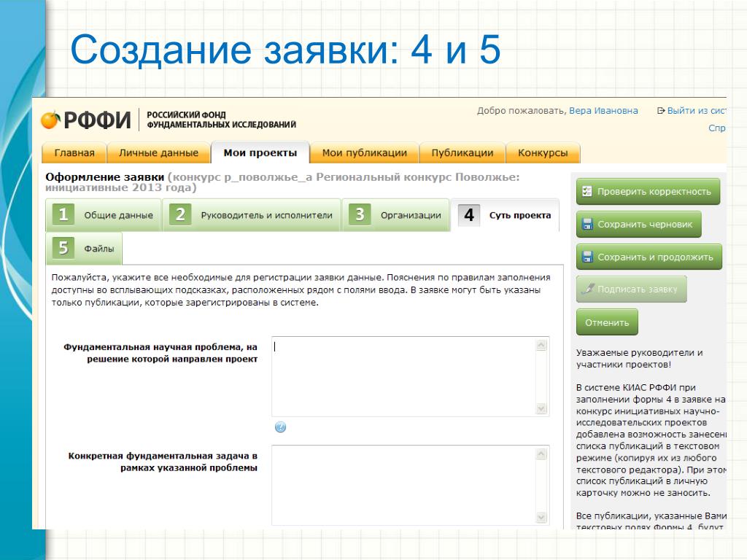Click the Подписать заявку button
The height and width of the screenshot is (560, 747).
[631, 289]
